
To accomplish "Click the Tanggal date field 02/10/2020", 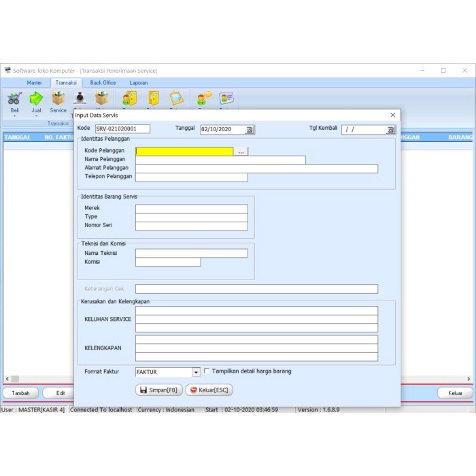I will pos(223,130).
